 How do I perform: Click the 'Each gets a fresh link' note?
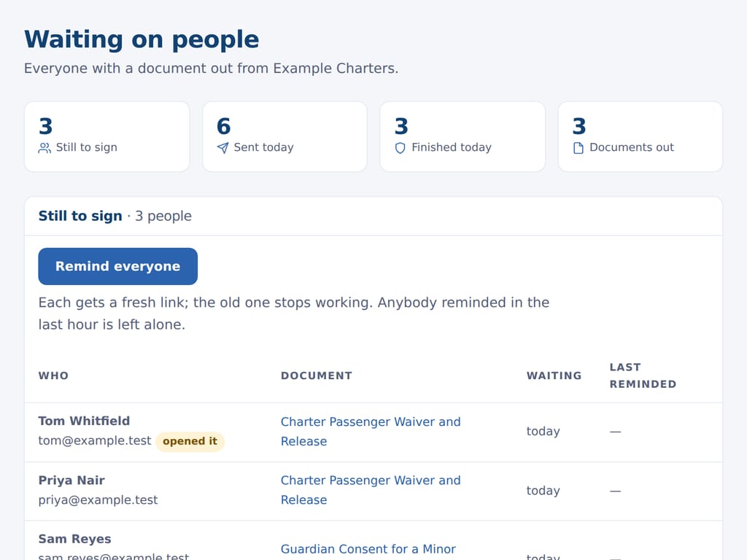(x=293, y=314)
